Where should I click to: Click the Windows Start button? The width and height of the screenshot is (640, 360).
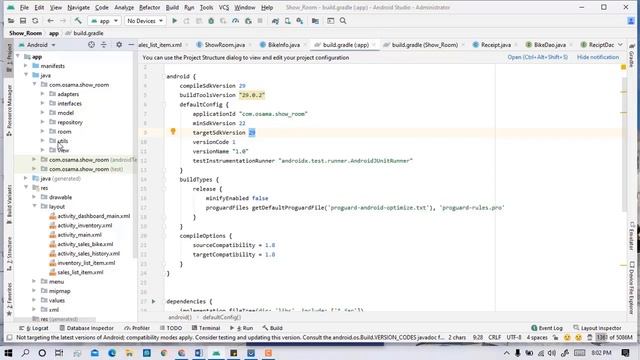(x=8, y=353)
